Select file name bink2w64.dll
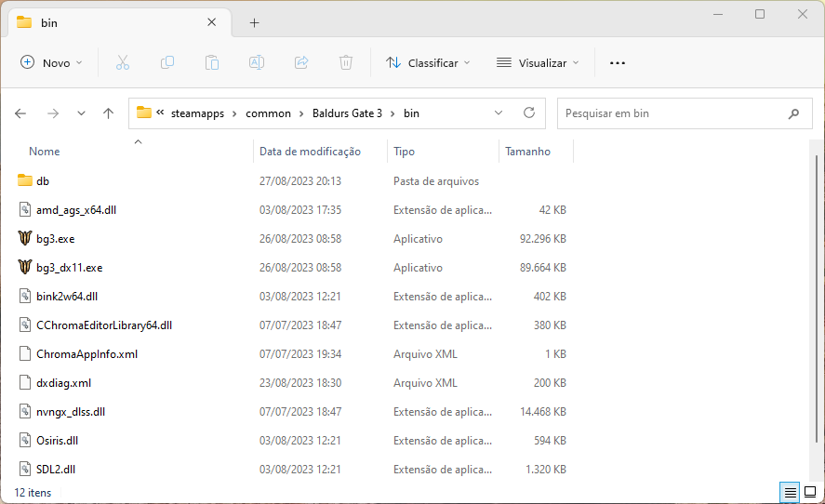825x504 pixels. pyautogui.click(x=67, y=297)
